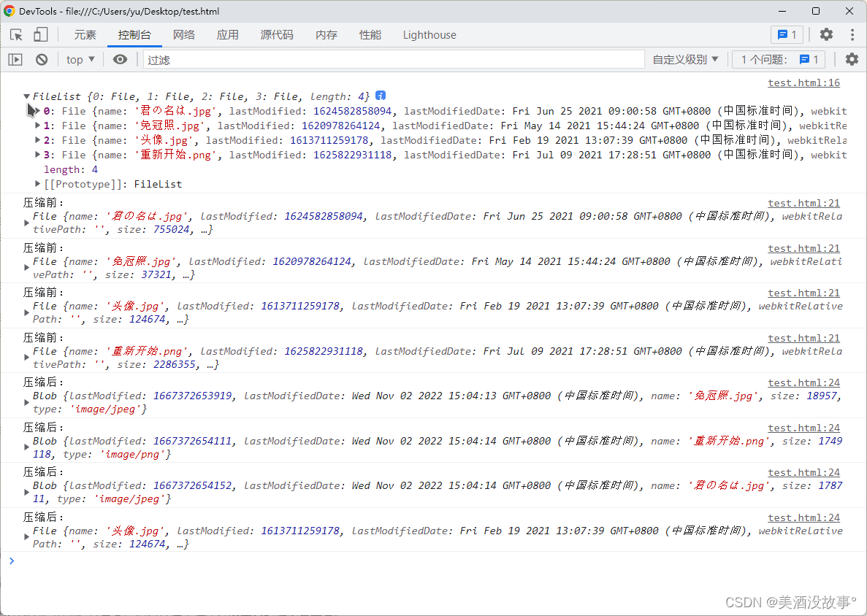
Task: Open DevTools settings gear in tab bar
Action: click(826, 35)
